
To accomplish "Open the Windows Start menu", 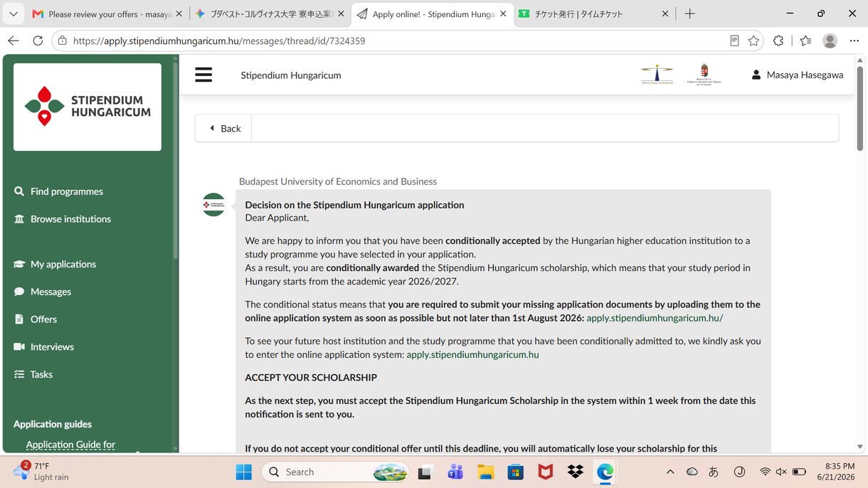I will click(x=243, y=472).
